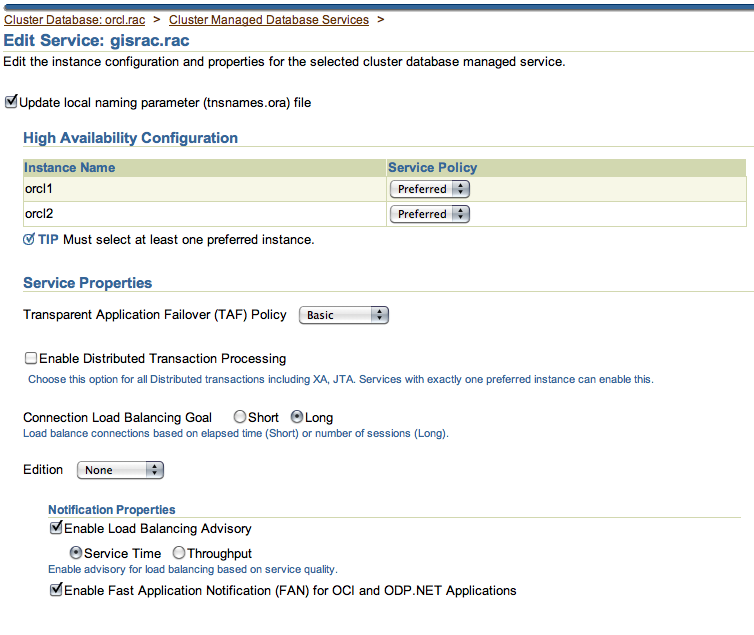Choose Service Time advisory option

tap(75, 553)
